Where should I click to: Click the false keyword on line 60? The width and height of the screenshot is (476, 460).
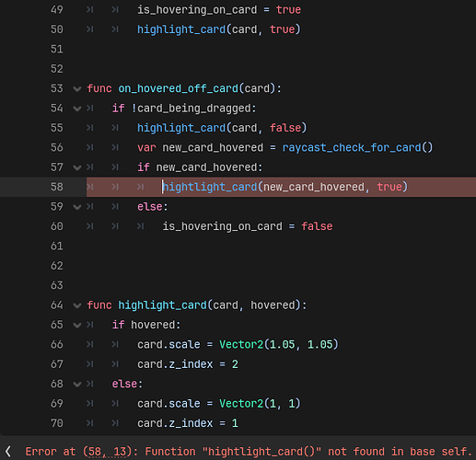click(317, 226)
